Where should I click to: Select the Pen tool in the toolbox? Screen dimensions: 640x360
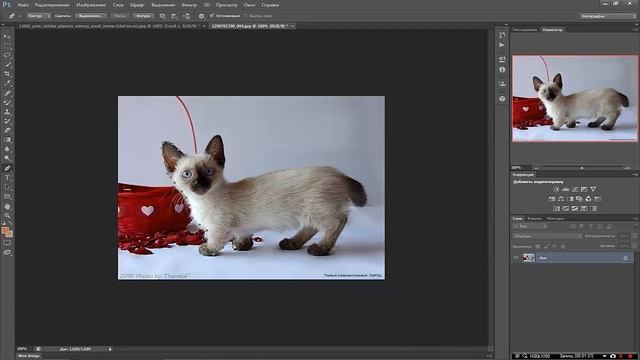7,168
